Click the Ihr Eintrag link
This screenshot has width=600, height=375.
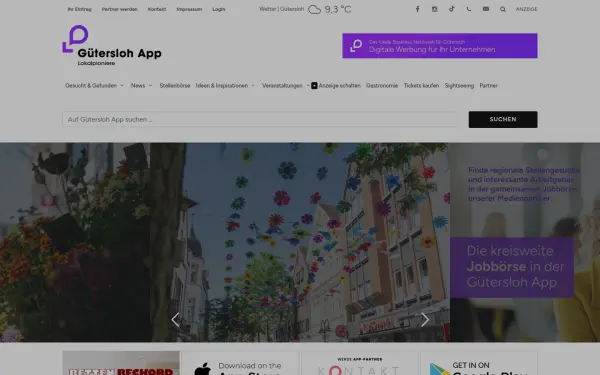[80, 9]
